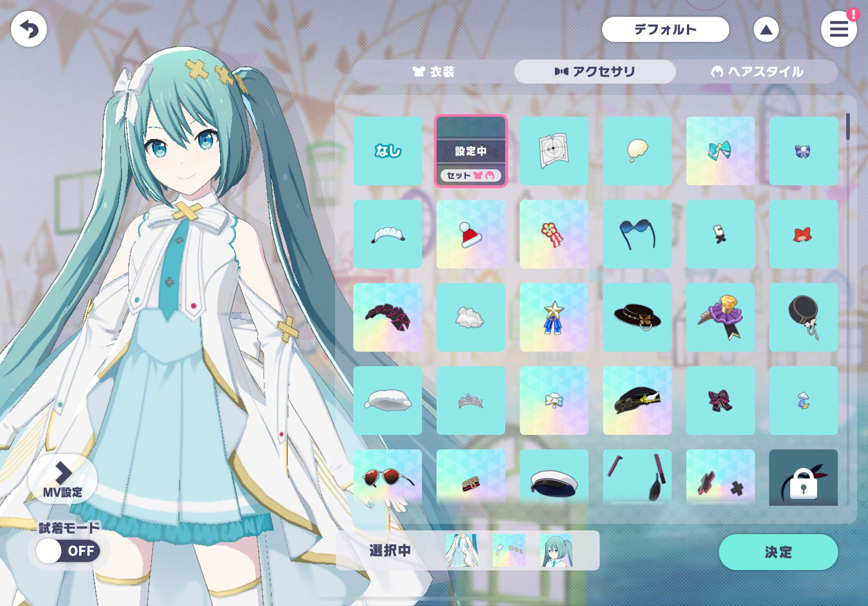Image resolution: width=868 pixels, height=606 pixels.
Task: Pick the gold star with blue ribbon
Action: (554, 317)
